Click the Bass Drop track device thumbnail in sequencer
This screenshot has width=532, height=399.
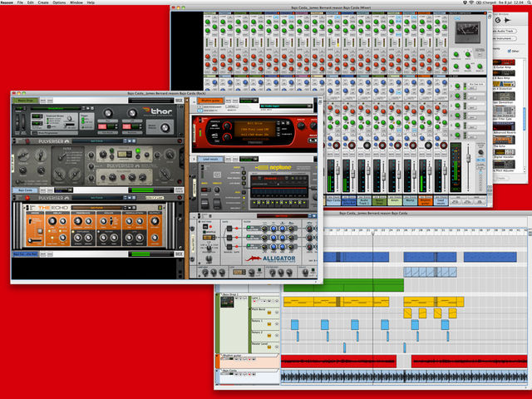point(227,302)
